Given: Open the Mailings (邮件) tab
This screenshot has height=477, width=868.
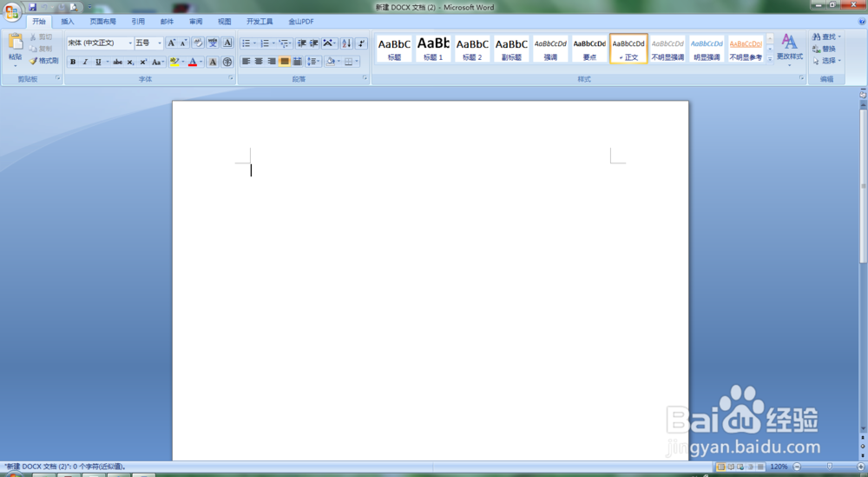Looking at the screenshot, I should [167, 22].
